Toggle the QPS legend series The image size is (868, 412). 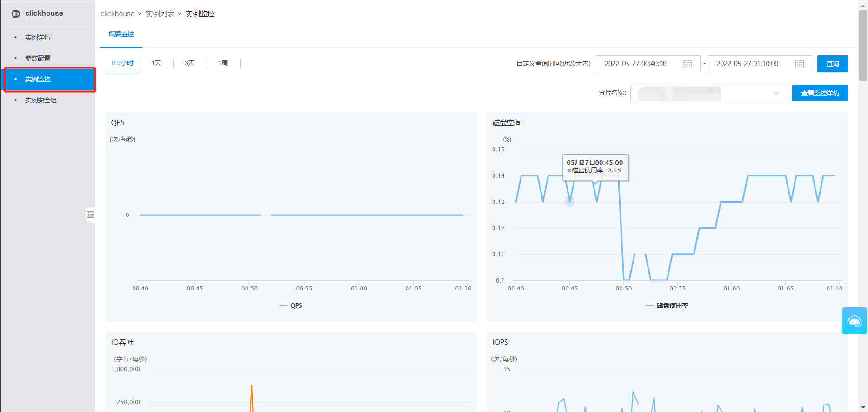pyautogui.click(x=291, y=305)
